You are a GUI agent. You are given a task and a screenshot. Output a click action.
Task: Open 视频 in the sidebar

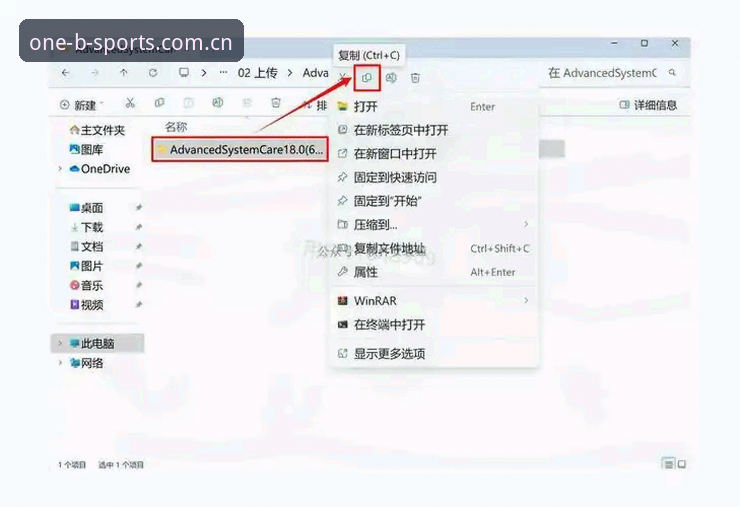[86, 304]
